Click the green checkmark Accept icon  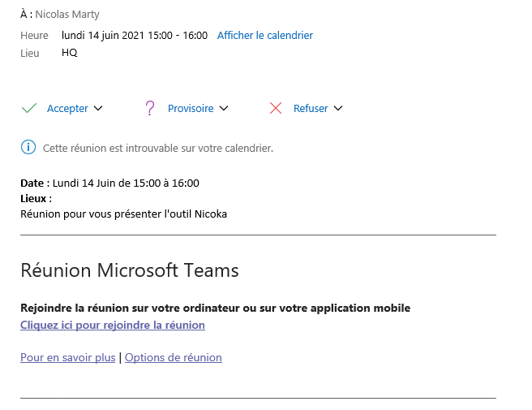click(29, 108)
